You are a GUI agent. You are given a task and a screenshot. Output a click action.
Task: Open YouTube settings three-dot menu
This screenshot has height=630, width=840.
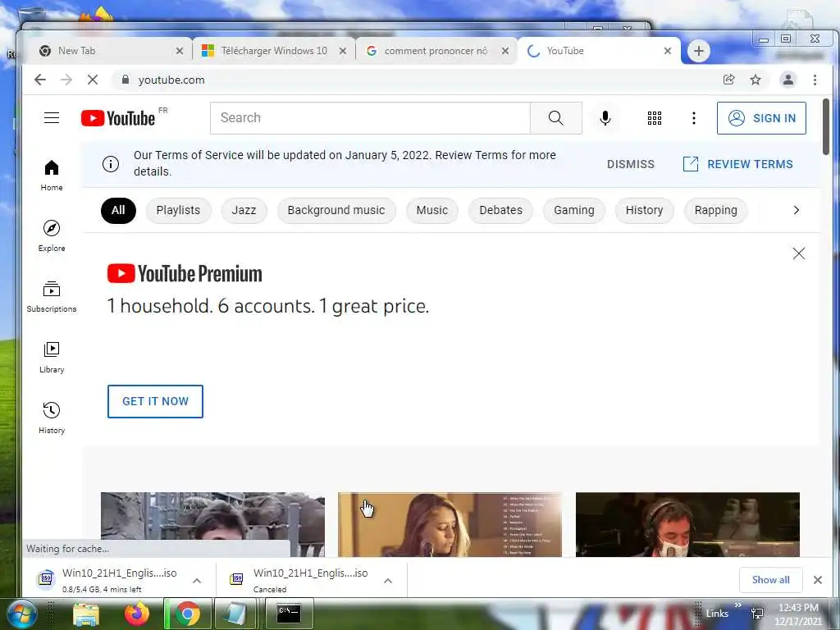point(694,118)
